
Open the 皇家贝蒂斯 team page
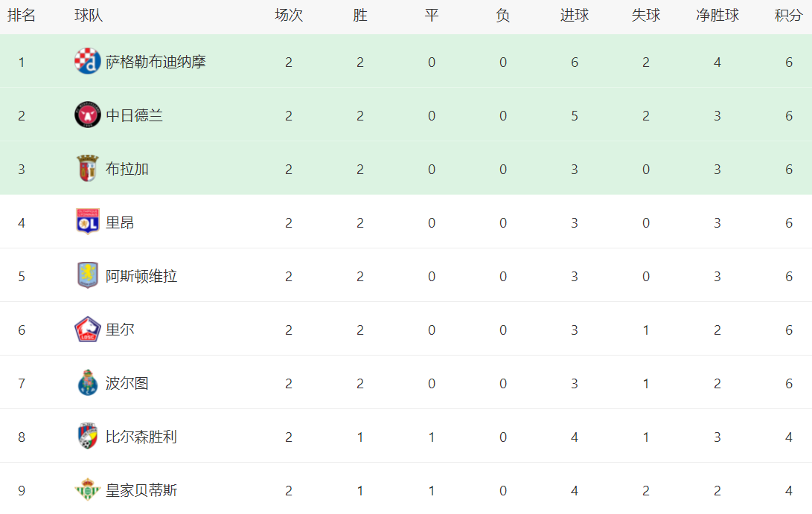[141, 490]
